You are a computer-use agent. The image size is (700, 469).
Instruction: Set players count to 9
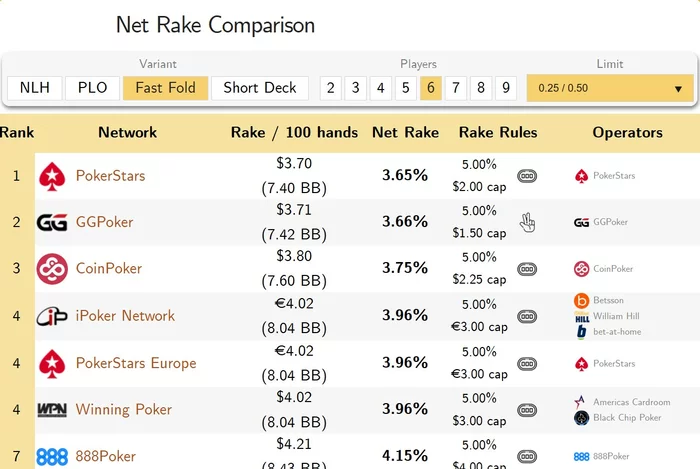[x=506, y=88]
